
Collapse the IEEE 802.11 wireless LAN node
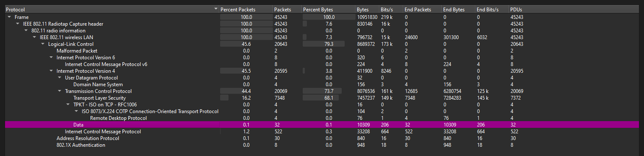tap(34, 37)
